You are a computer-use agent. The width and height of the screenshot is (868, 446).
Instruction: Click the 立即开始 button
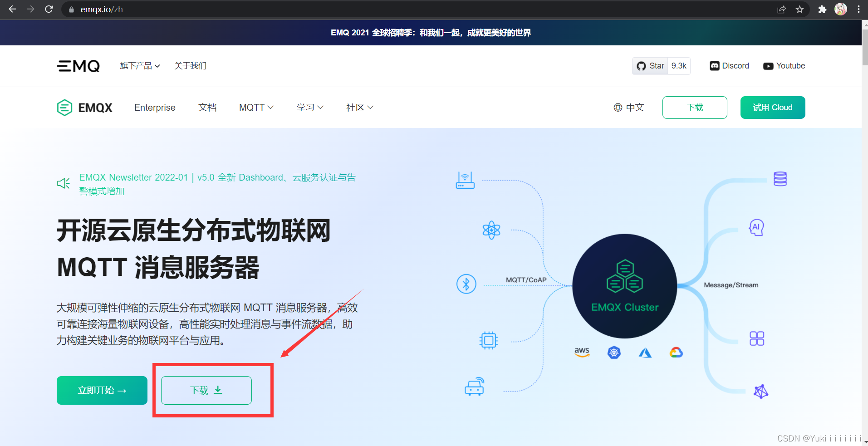tap(102, 390)
